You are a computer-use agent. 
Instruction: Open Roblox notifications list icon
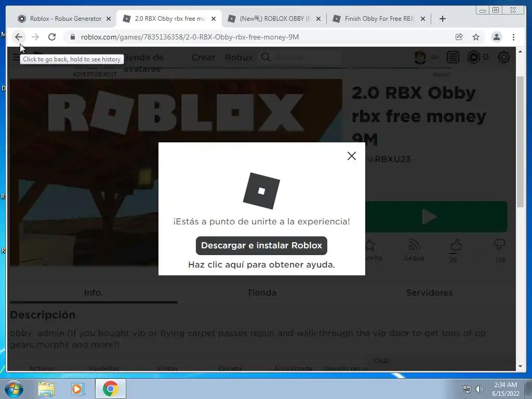click(x=453, y=57)
